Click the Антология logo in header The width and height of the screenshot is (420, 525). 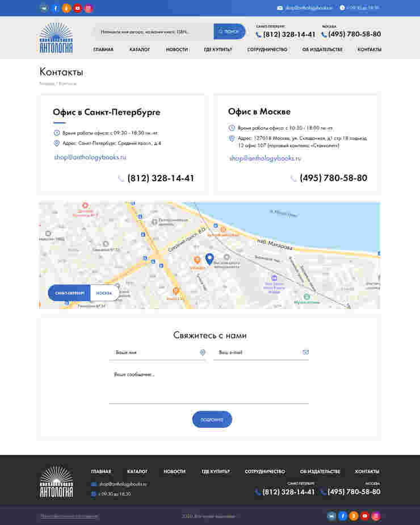coord(56,38)
